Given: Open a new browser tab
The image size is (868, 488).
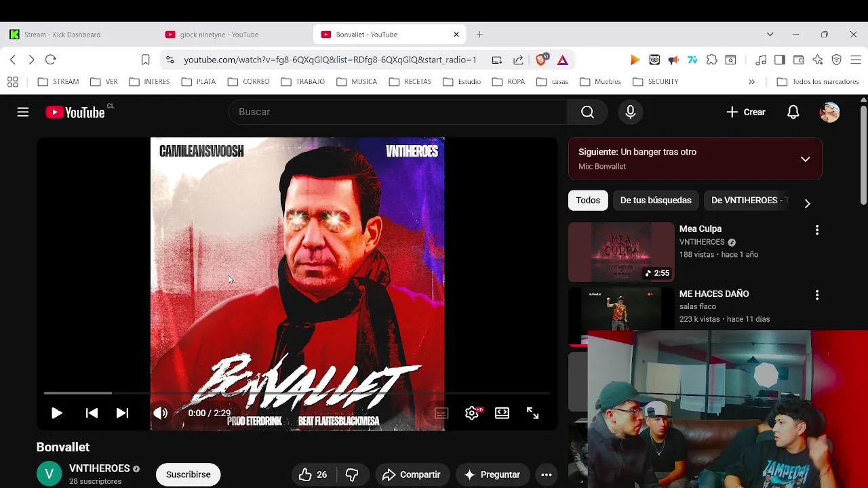Looking at the screenshot, I should pos(479,35).
